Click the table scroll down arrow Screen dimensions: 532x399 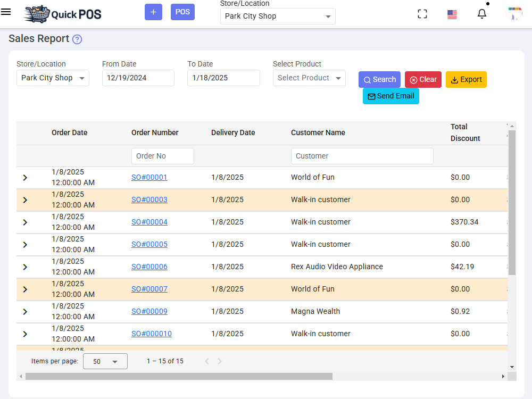pyautogui.click(x=512, y=367)
